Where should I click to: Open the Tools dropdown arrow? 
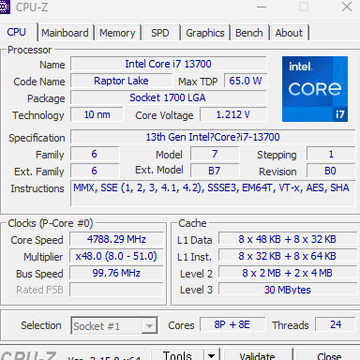coord(211,355)
